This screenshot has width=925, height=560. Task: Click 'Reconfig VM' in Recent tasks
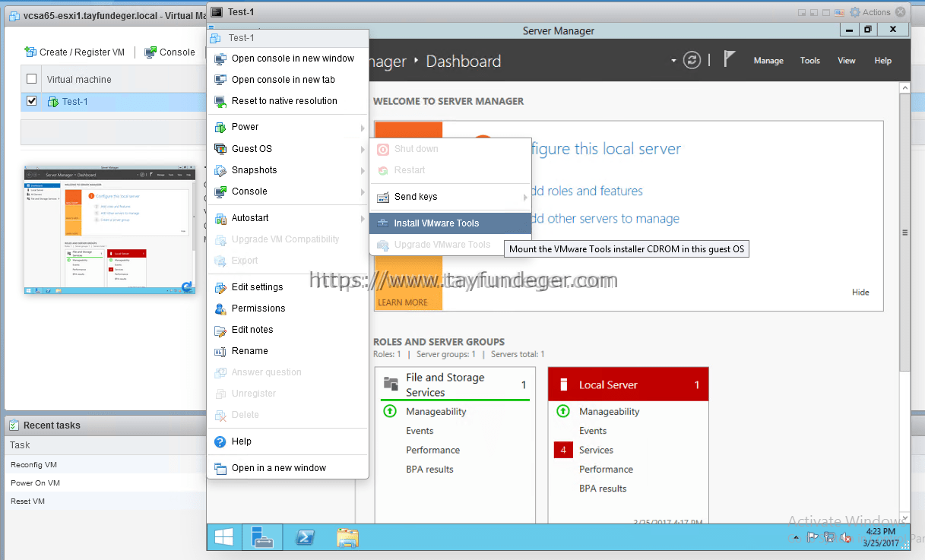[34, 465]
